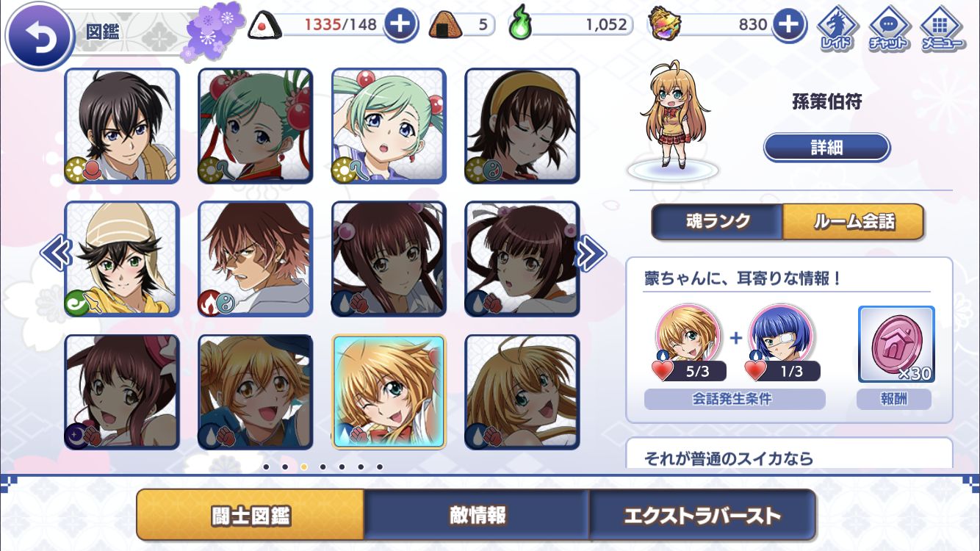Select the black-haired boy portrait
The image size is (980, 551).
pyautogui.click(x=122, y=126)
